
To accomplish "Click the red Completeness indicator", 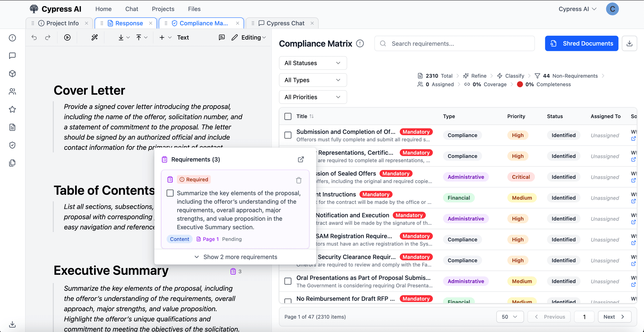I will 520,84.
